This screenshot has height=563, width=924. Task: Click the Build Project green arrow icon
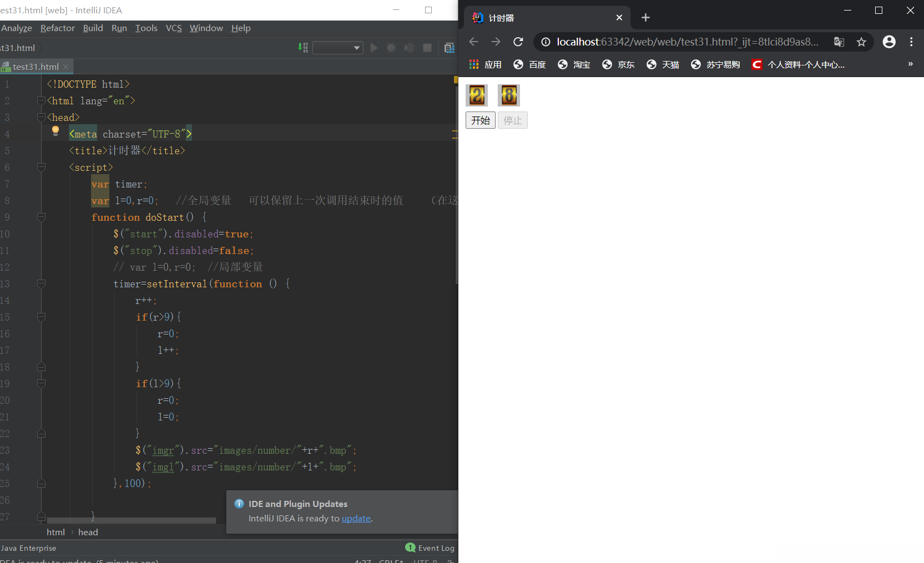[x=302, y=48]
